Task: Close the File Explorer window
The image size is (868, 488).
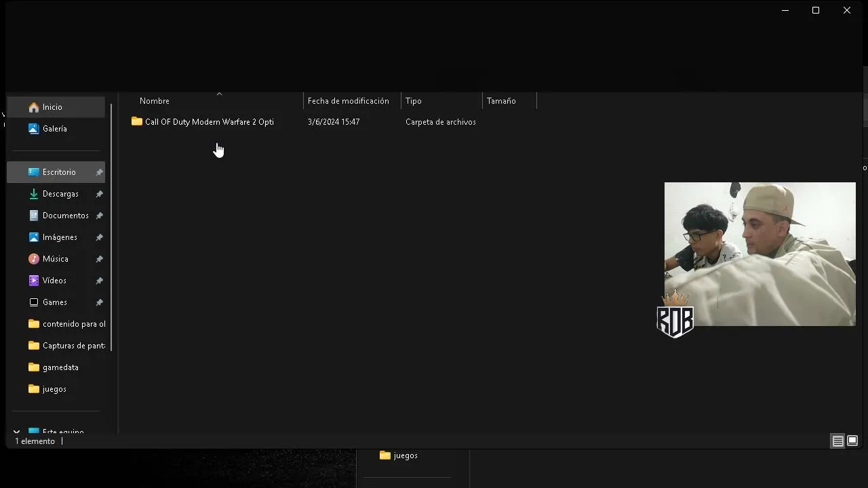Action: 847,10
